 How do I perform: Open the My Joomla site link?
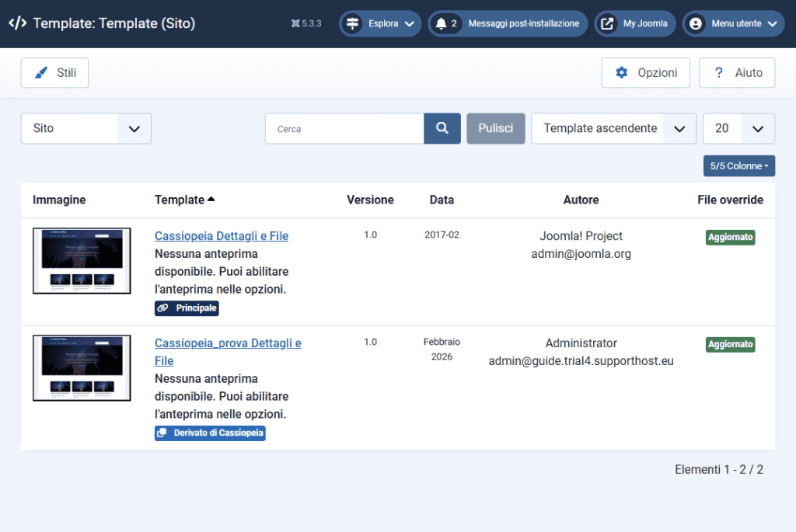click(635, 23)
